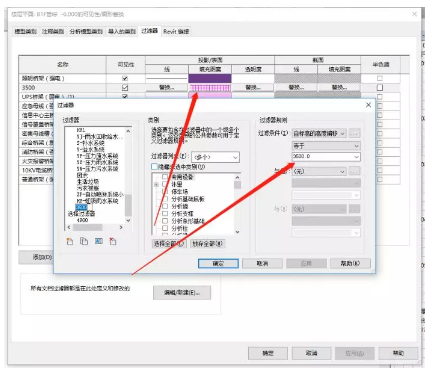Open the 等于 operator dropdown

coord(326,146)
